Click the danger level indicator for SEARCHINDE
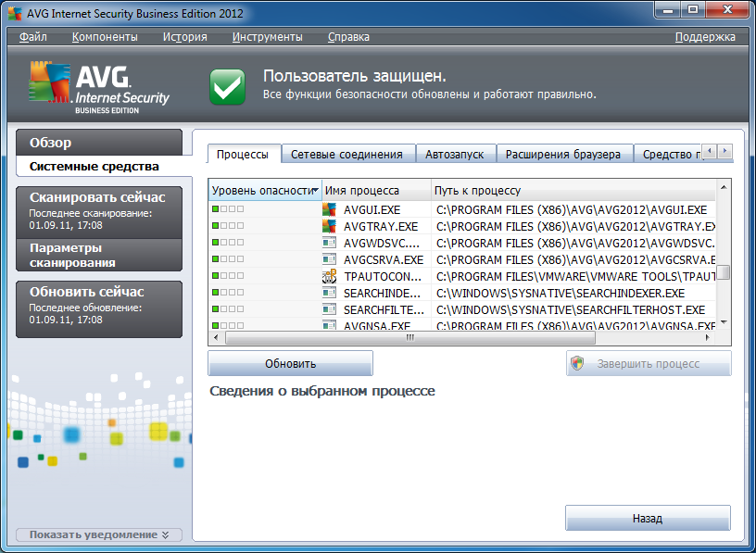Screen dimensions: 756x553 click(228, 292)
